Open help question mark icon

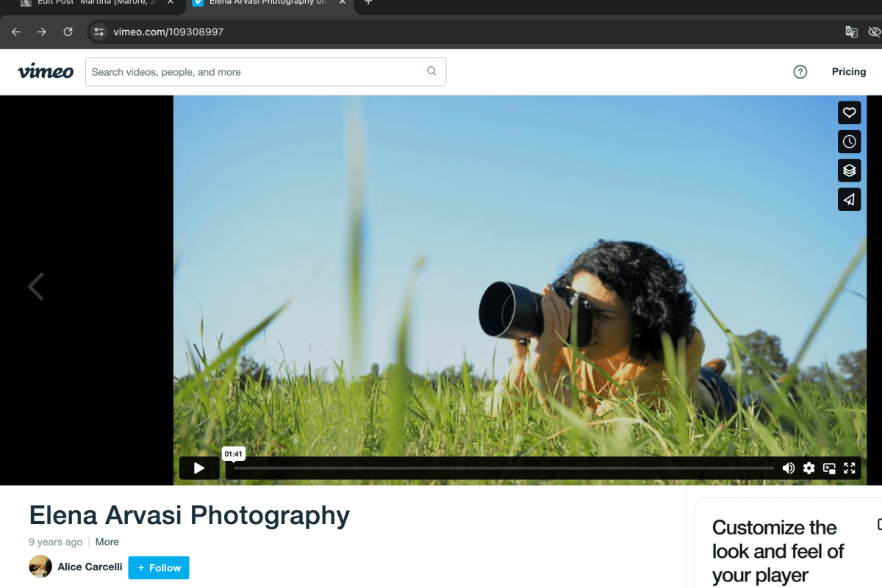[800, 72]
